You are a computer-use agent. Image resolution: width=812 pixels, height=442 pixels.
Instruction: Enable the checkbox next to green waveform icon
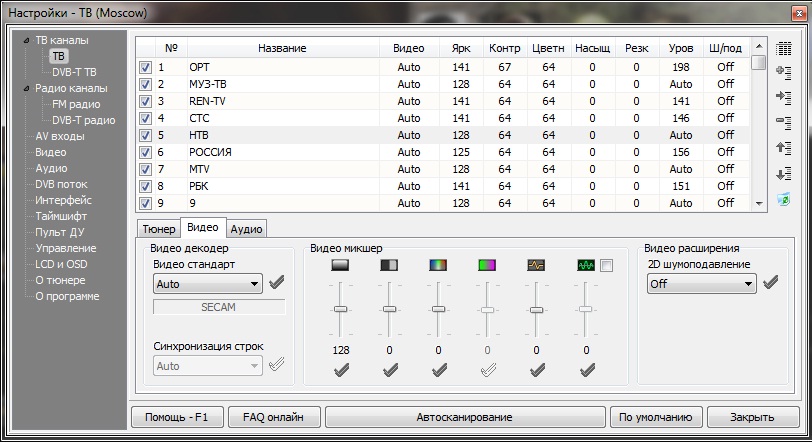pos(607,265)
